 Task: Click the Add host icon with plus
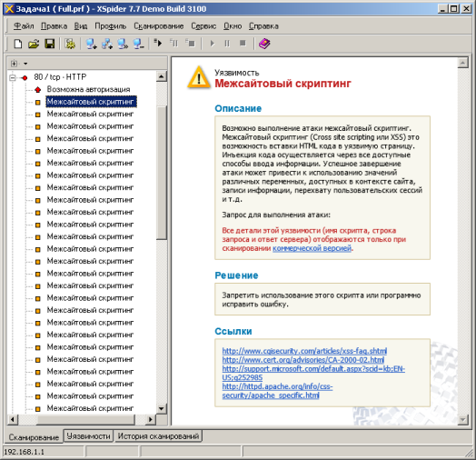tap(91, 44)
